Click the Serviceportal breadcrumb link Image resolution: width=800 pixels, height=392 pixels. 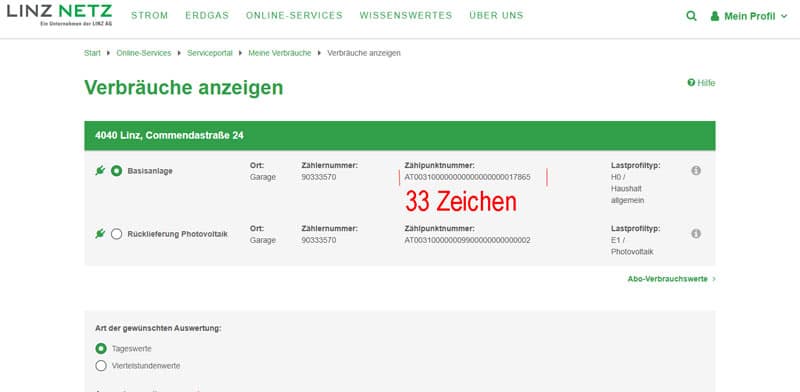click(x=210, y=53)
